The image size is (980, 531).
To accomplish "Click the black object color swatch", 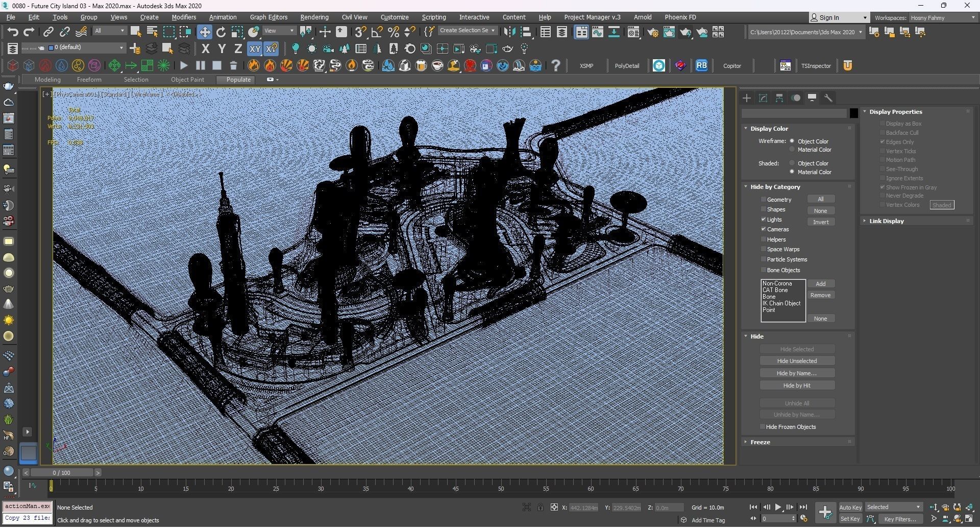I will tap(853, 113).
